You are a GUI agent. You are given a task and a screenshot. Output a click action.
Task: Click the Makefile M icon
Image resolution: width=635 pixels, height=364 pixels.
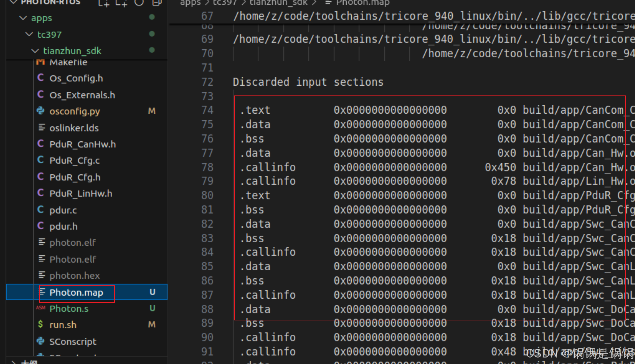click(x=40, y=62)
